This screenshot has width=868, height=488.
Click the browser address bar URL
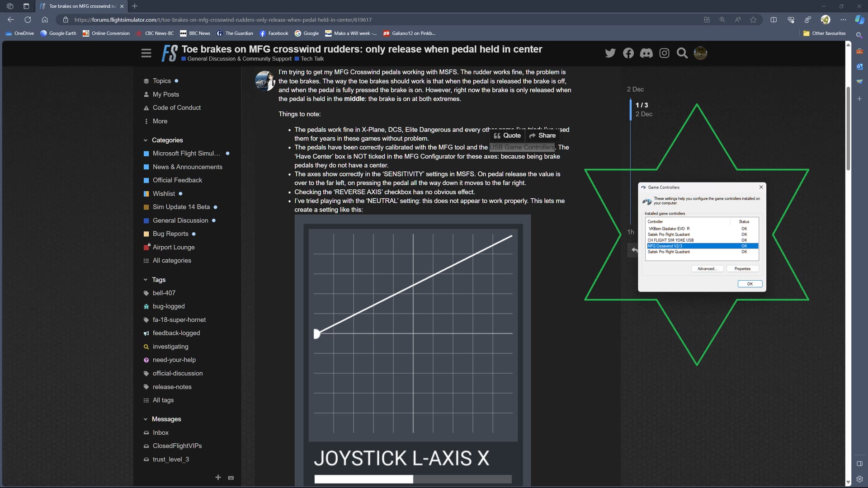coord(223,20)
